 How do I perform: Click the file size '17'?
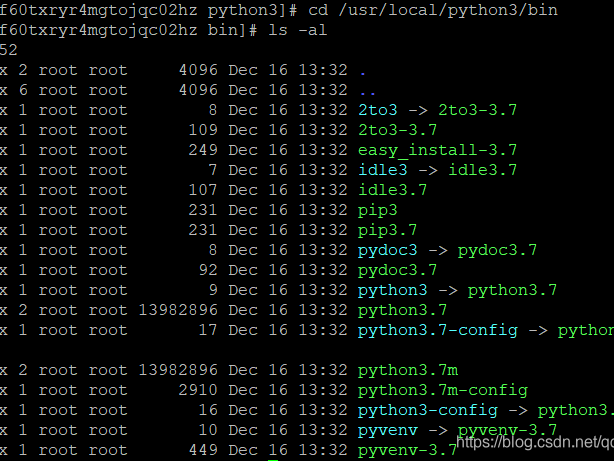[208, 330]
